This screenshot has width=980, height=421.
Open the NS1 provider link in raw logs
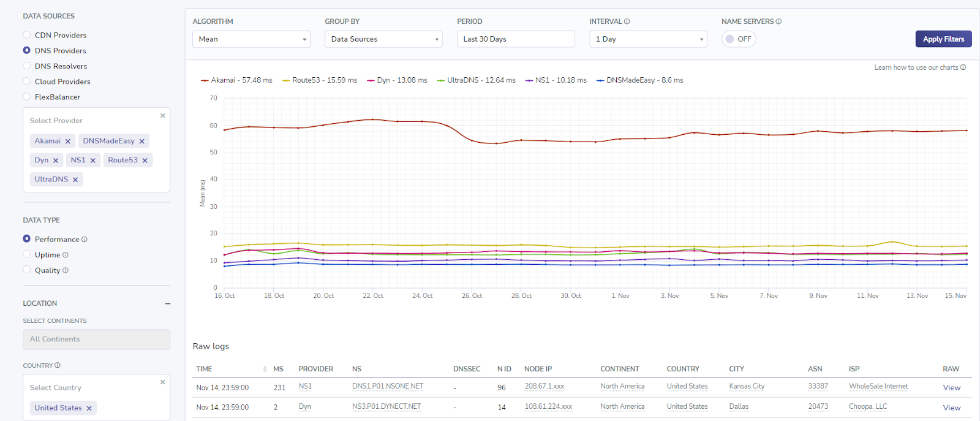coord(305,386)
